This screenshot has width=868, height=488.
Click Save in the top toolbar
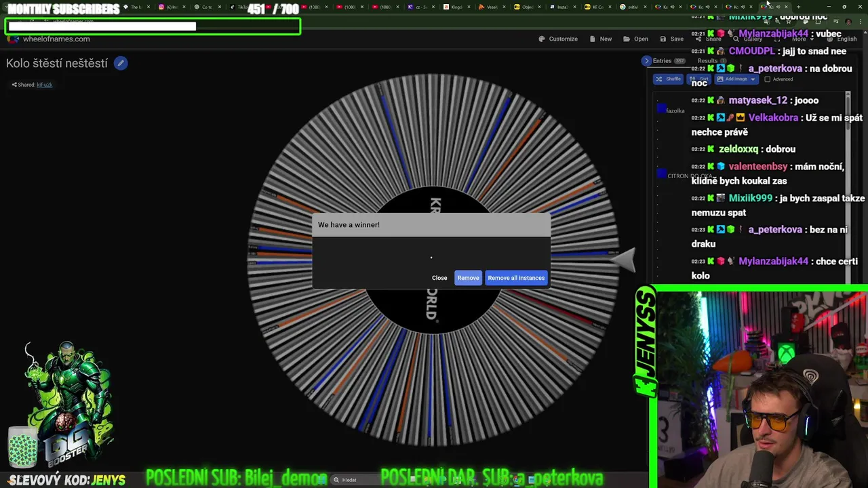tap(672, 39)
